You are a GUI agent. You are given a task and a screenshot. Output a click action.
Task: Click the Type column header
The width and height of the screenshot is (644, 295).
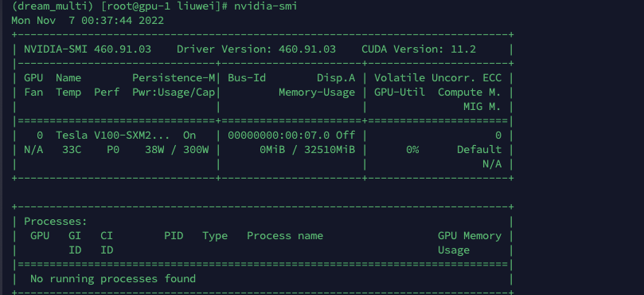215,236
